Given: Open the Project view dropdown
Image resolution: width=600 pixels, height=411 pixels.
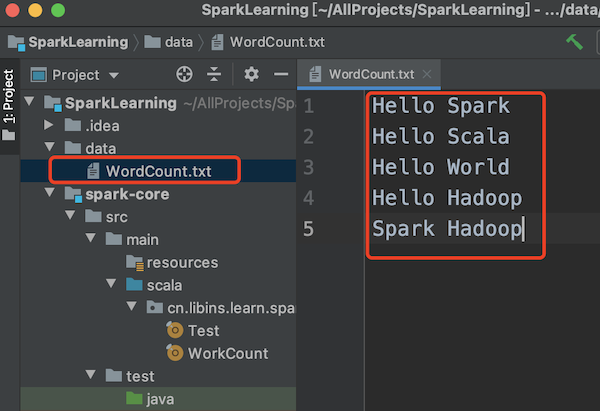Looking at the screenshot, I should (113, 75).
